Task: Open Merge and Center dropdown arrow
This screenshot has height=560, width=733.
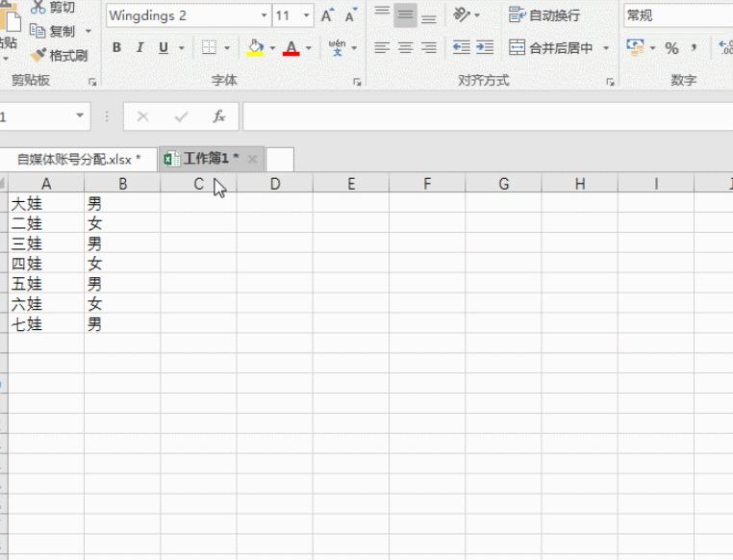Action: tap(606, 48)
